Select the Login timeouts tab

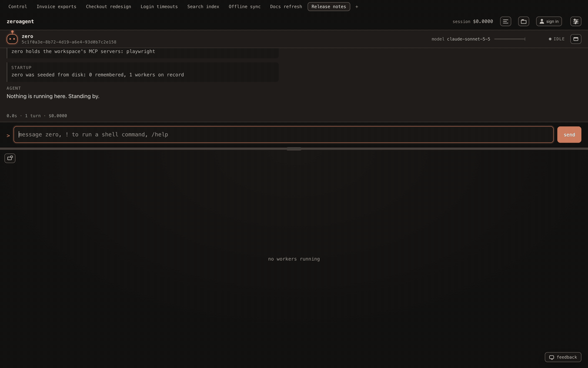tap(159, 6)
